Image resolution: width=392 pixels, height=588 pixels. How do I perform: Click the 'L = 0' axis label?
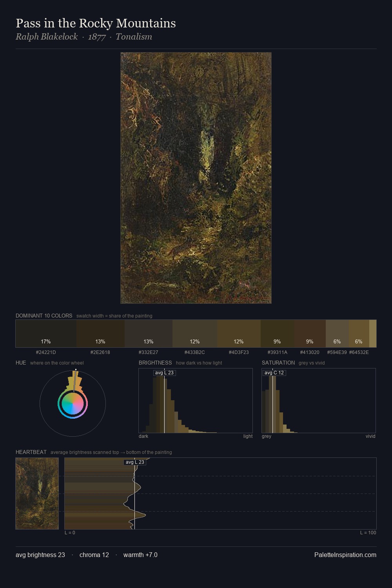point(70,533)
